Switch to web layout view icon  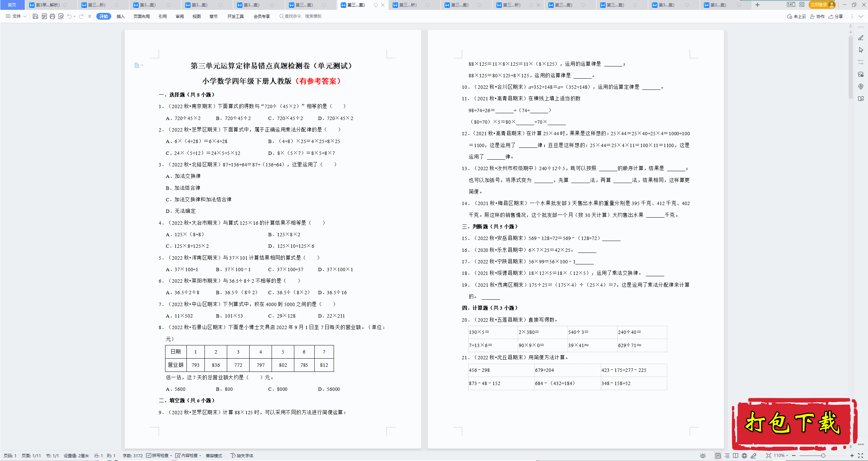pyautogui.click(x=744, y=456)
